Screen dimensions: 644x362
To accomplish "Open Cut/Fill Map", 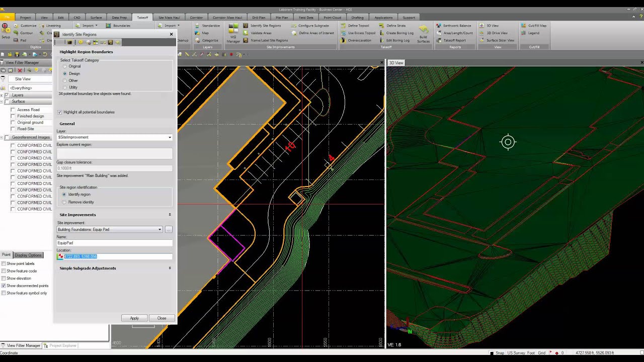I will coord(533,26).
